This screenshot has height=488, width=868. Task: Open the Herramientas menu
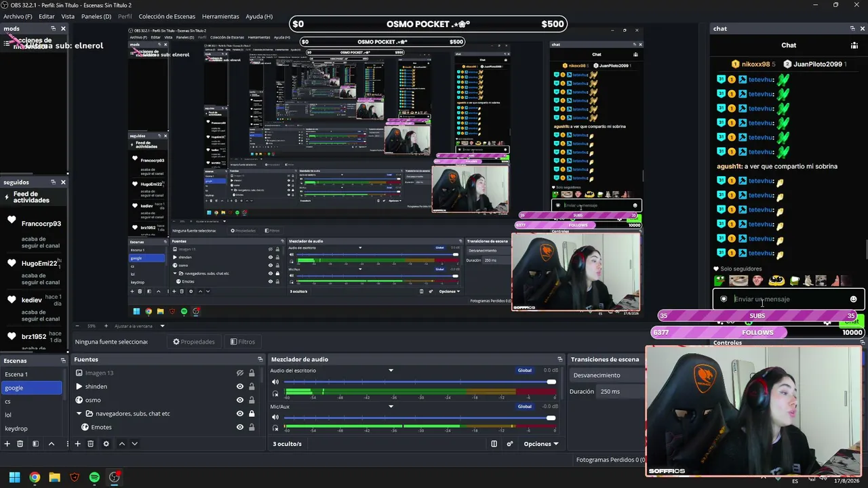click(x=220, y=16)
